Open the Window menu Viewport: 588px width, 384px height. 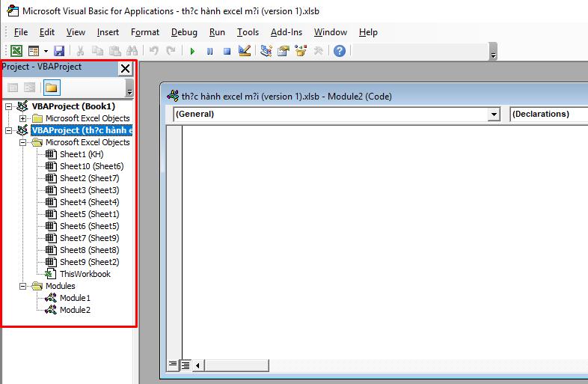click(331, 32)
